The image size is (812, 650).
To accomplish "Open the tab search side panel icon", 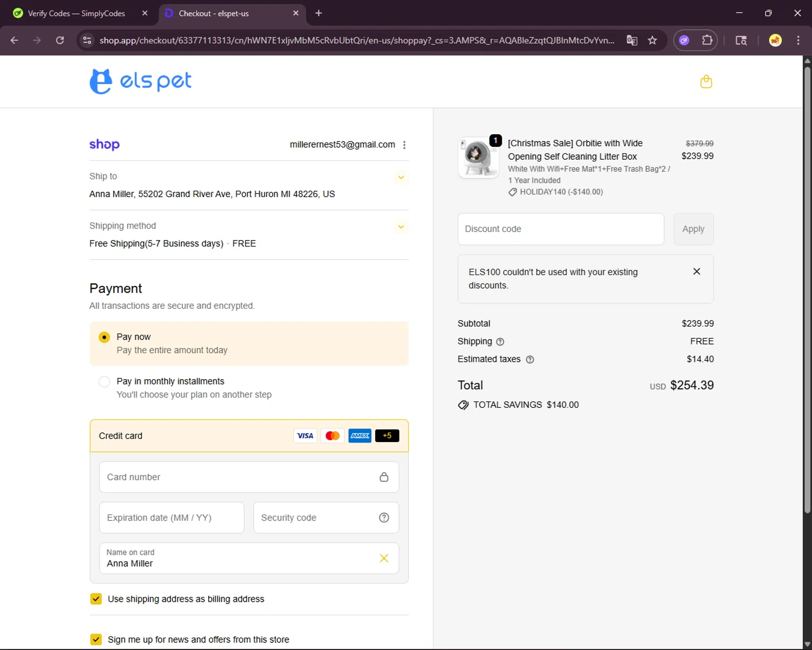I will [x=741, y=40].
